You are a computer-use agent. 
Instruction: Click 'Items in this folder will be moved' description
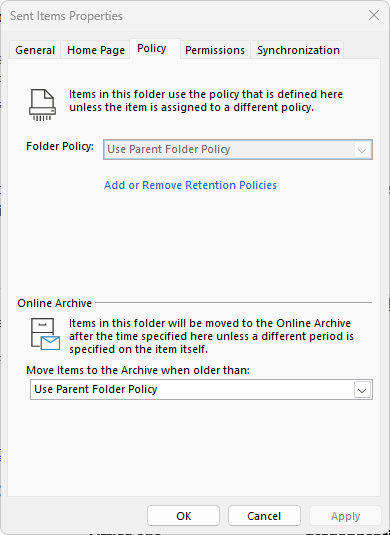tap(212, 336)
